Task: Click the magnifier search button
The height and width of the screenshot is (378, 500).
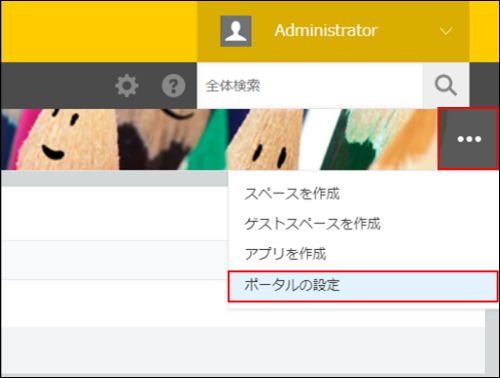Action: (x=446, y=86)
